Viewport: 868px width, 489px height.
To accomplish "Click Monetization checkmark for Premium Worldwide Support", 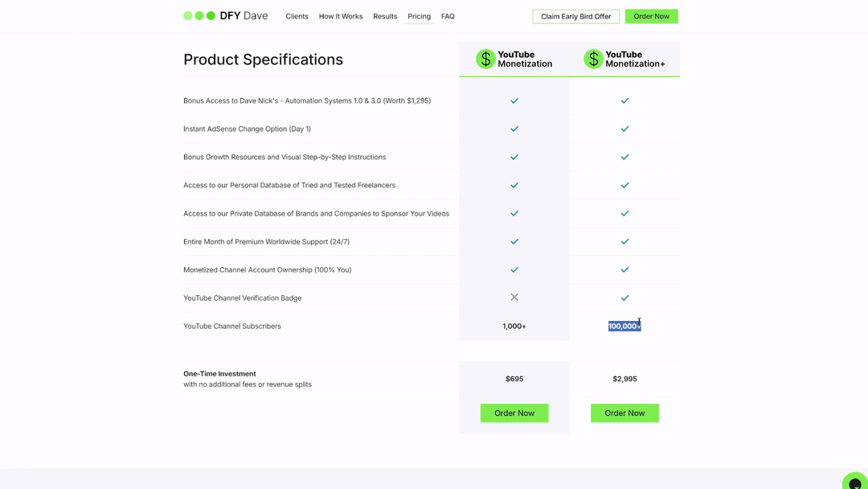I will point(514,241).
